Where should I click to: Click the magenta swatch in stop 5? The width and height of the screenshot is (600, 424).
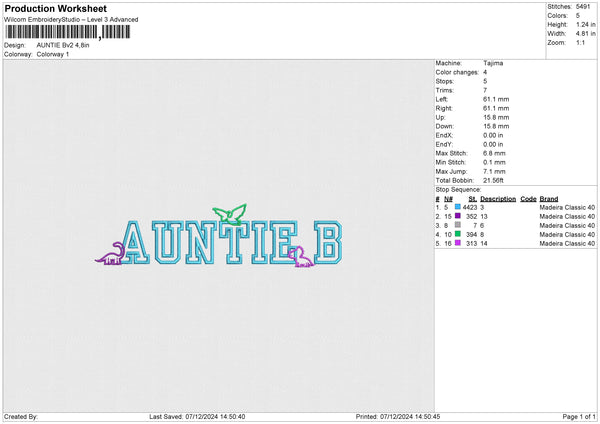(x=458, y=243)
